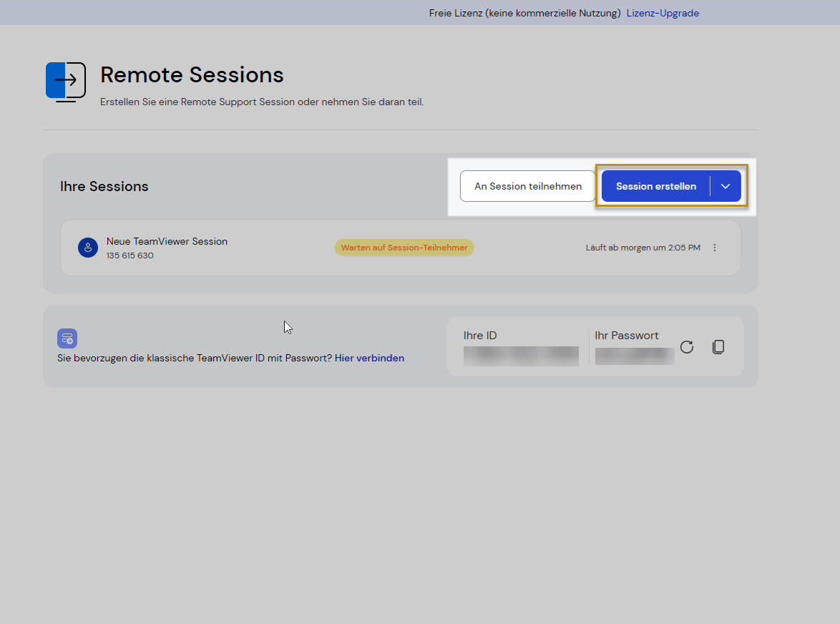Image resolution: width=840 pixels, height=624 pixels.
Task: Click the Warten auf Session-Teilnehmer status badge
Action: (404, 248)
